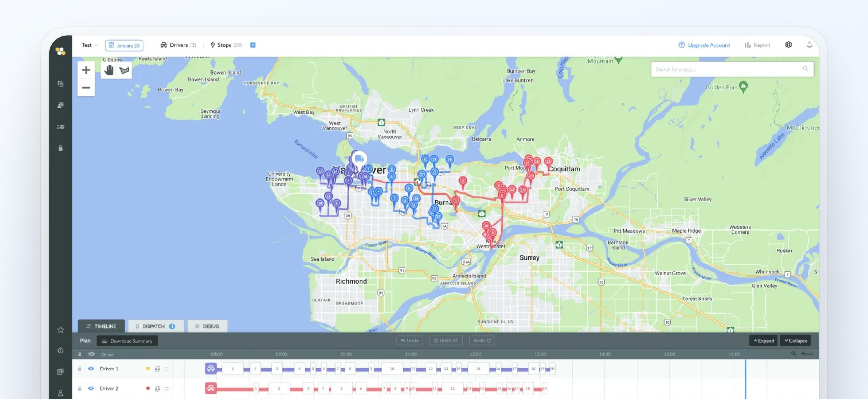Screen dimensions: 868x399
Task: Open the notifications bell
Action: pyautogui.click(x=809, y=45)
